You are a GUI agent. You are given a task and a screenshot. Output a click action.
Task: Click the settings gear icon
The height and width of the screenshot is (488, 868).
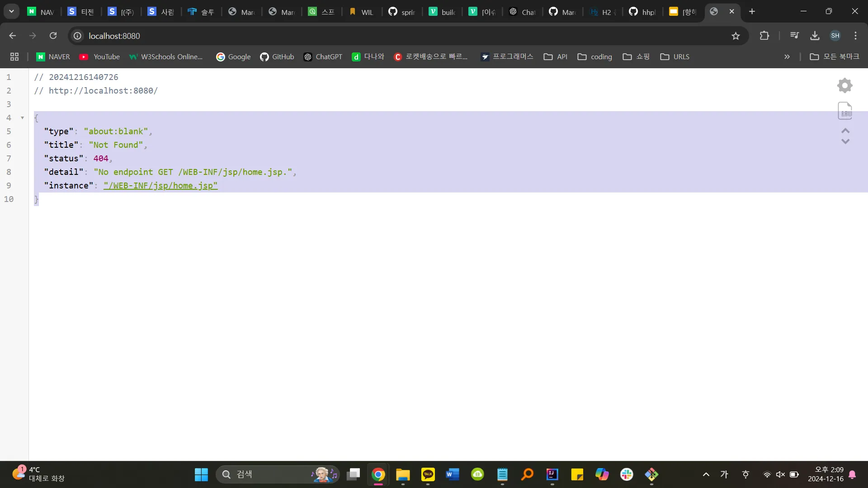click(x=845, y=85)
